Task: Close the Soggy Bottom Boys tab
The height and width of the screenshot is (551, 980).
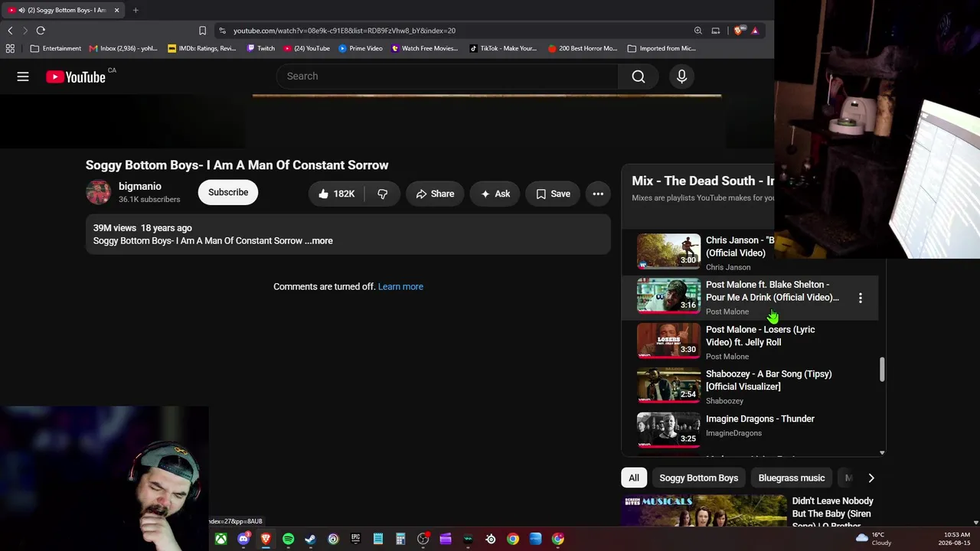Action: pyautogui.click(x=116, y=10)
